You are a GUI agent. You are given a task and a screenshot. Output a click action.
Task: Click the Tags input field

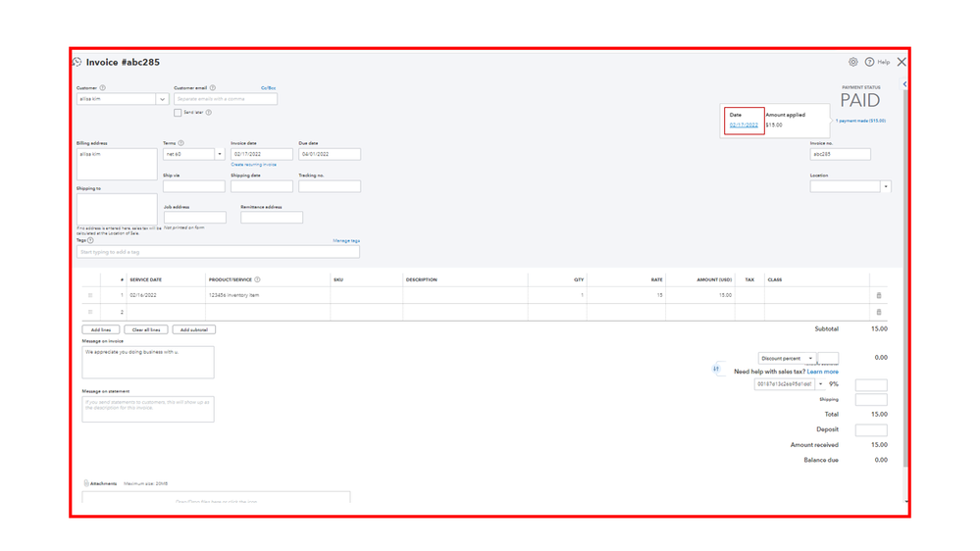point(218,252)
